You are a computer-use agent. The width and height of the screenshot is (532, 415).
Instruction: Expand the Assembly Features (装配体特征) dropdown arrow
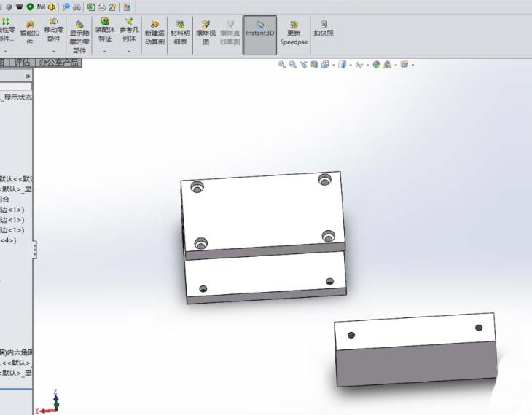104,52
